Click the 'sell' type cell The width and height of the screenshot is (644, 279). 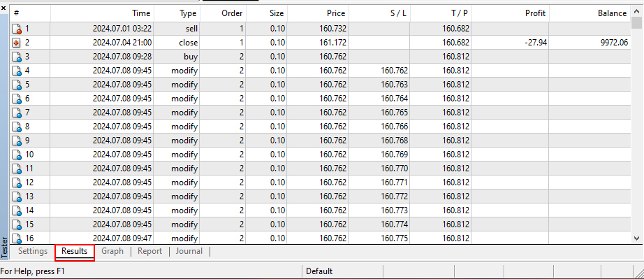tap(191, 29)
